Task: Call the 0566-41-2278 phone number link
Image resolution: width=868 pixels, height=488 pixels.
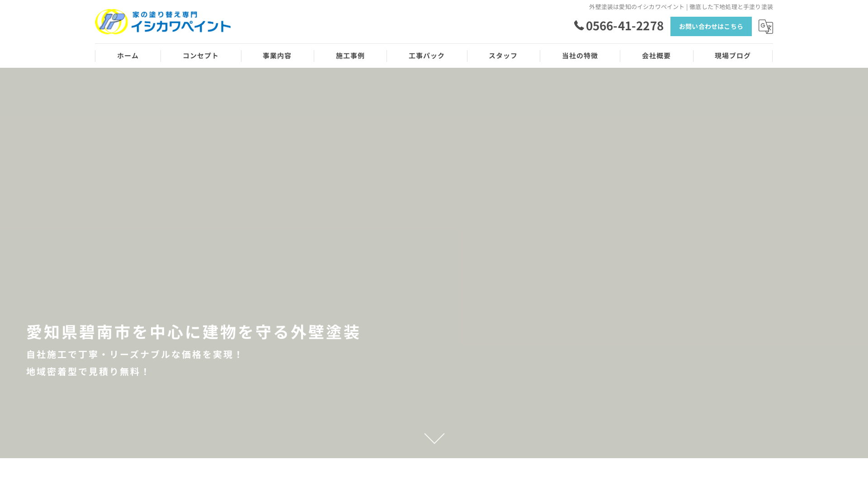Action: click(625, 26)
